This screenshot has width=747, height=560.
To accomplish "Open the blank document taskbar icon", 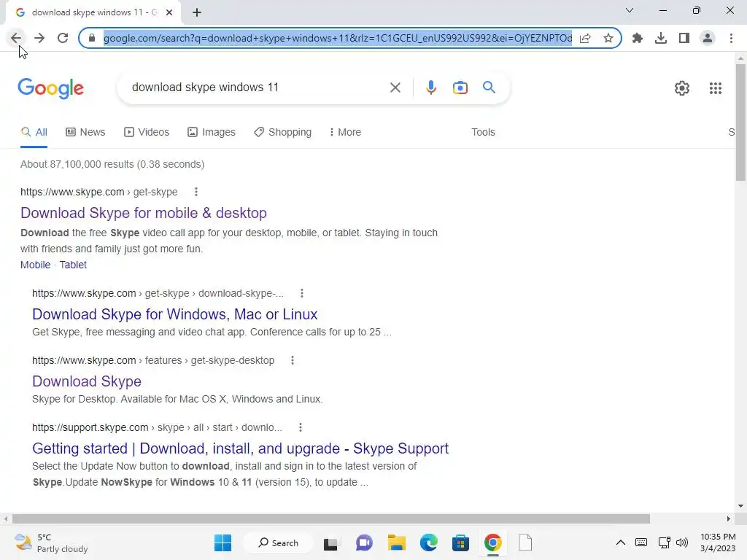I will click(525, 542).
